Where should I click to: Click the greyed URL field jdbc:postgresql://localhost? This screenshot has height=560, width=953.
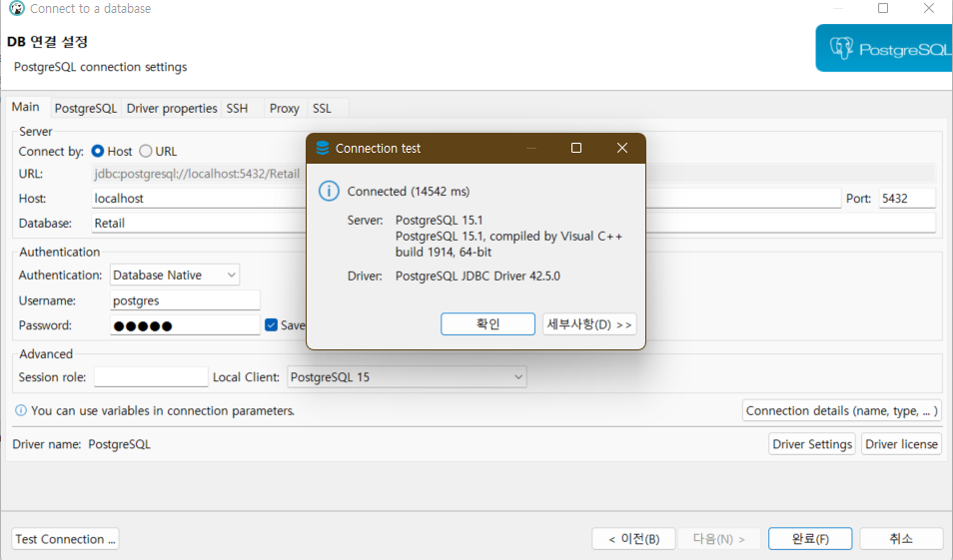click(x=513, y=174)
